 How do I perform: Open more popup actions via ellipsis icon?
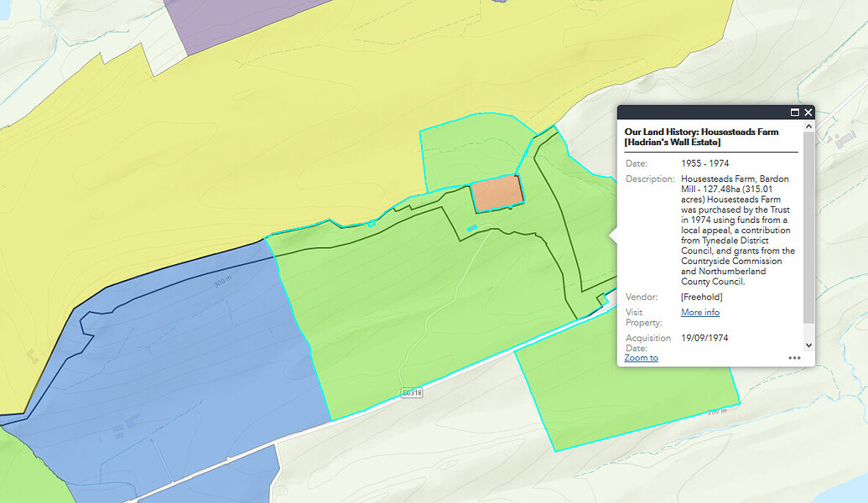795,357
